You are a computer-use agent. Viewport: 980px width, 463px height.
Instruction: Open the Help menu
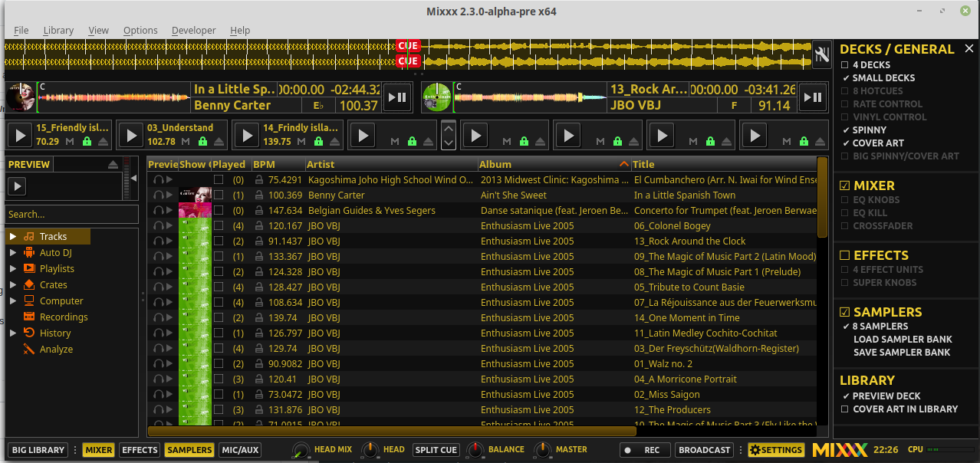pyautogui.click(x=240, y=30)
